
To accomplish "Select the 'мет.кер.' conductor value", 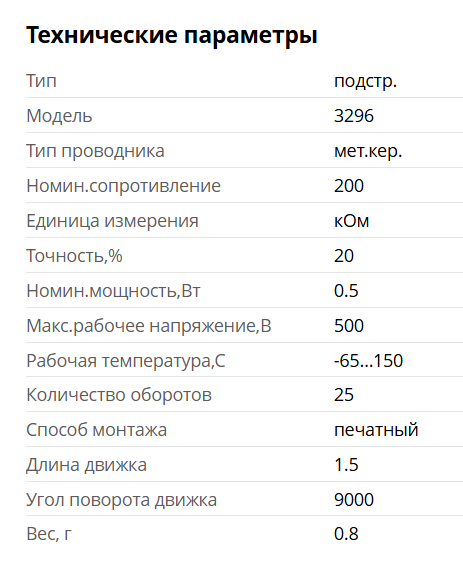I will click(368, 151).
